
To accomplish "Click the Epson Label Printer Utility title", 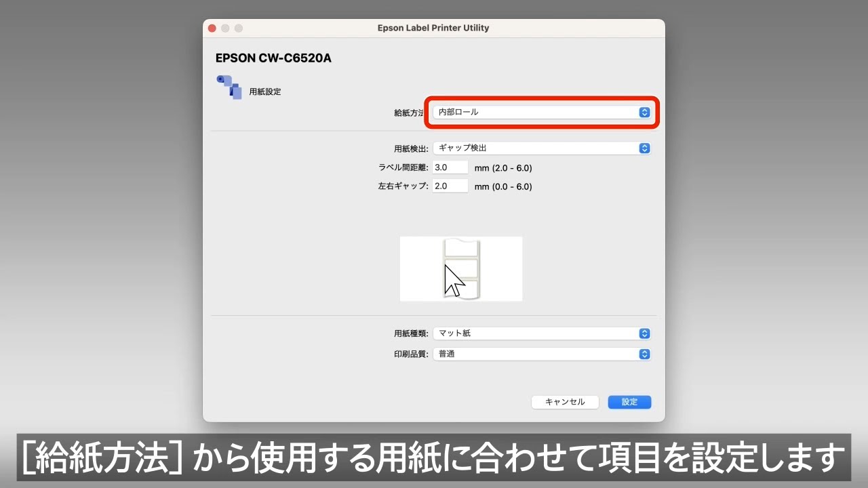I will (x=433, y=28).
